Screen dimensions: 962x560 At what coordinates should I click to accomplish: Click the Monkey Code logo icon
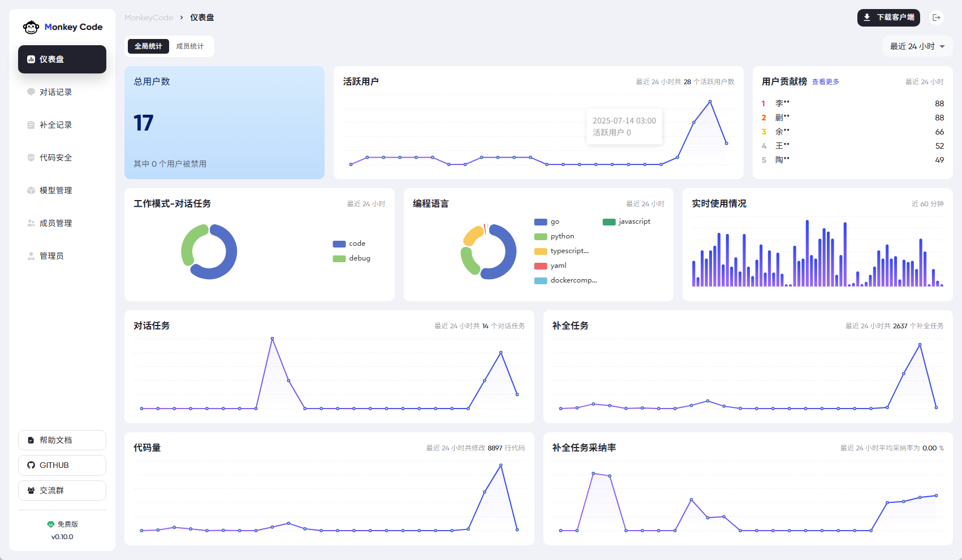(31, 27)
